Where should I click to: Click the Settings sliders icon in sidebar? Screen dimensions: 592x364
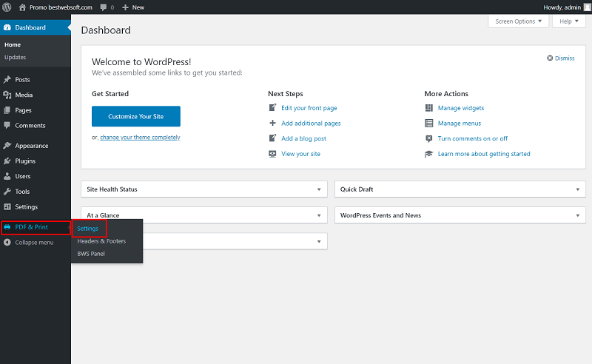(x=7, y=207)
